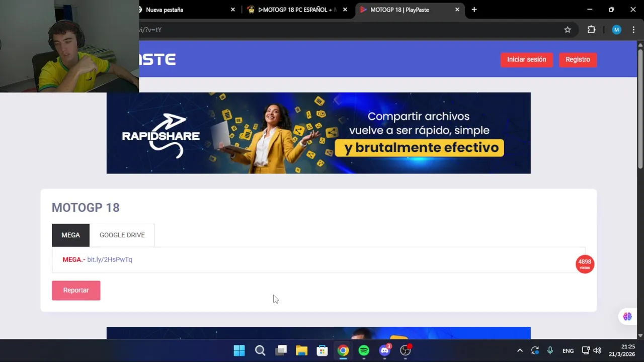Click the second banner advertisement at the bottom
644x362 pixels.
click(x=318, y=333)
